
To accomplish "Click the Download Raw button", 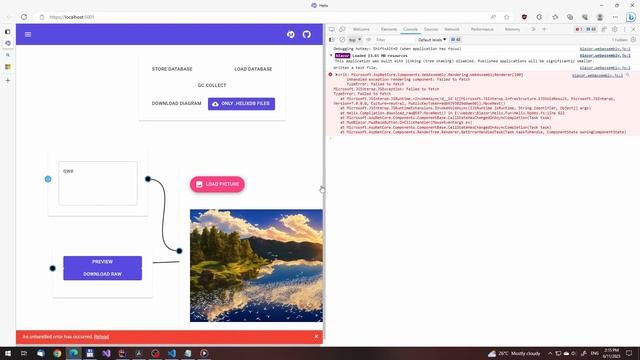I will 102,274.
